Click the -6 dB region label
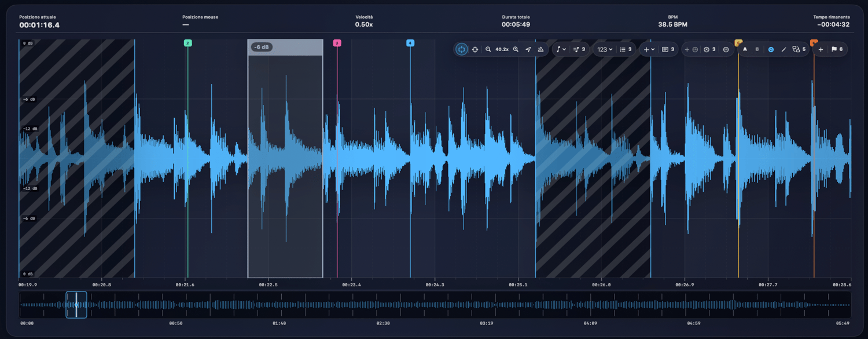This screenshot has width=868, height=339. tap(262, 47)
